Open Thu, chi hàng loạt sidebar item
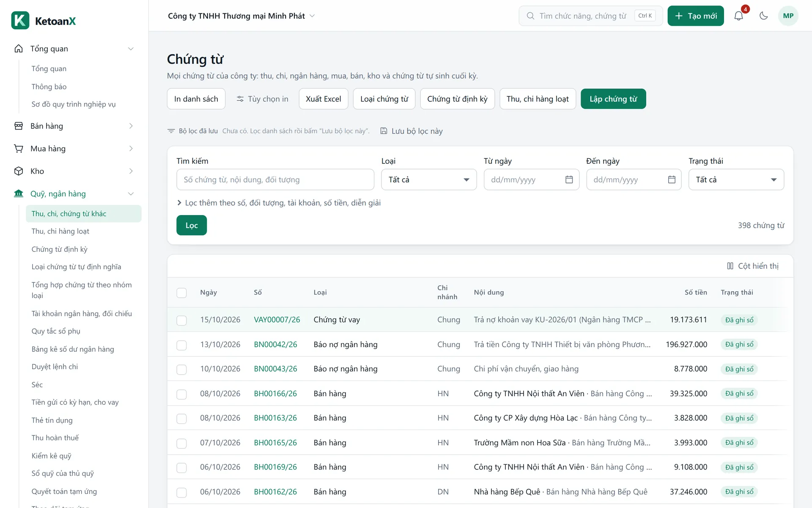This screenshot has height=508, width=812. [x=60, y=231]
